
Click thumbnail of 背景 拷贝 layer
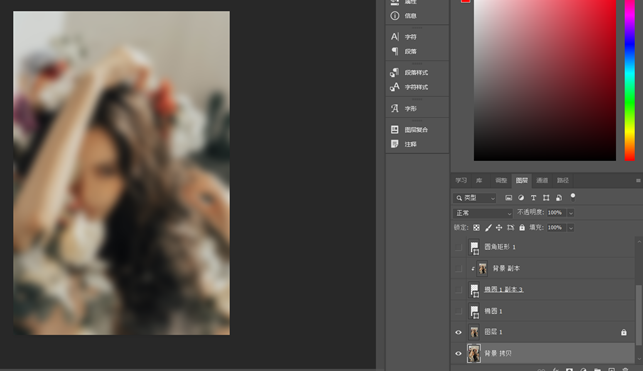coord(474,353)
